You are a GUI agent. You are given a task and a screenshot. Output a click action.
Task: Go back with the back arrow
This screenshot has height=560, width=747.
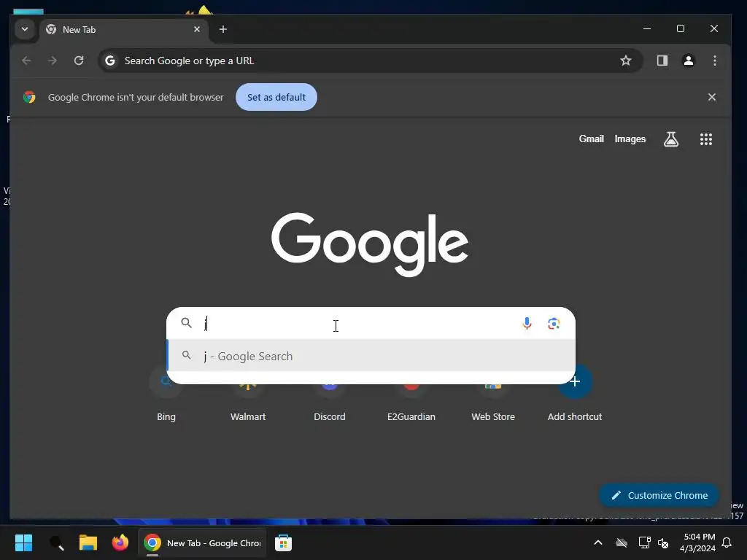(x=27, y=61)
